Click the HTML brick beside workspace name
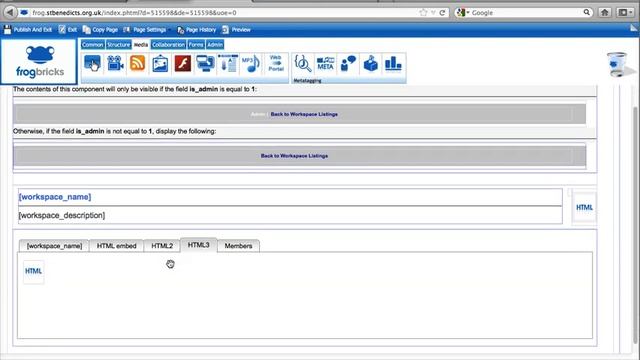 click(584, 207)
